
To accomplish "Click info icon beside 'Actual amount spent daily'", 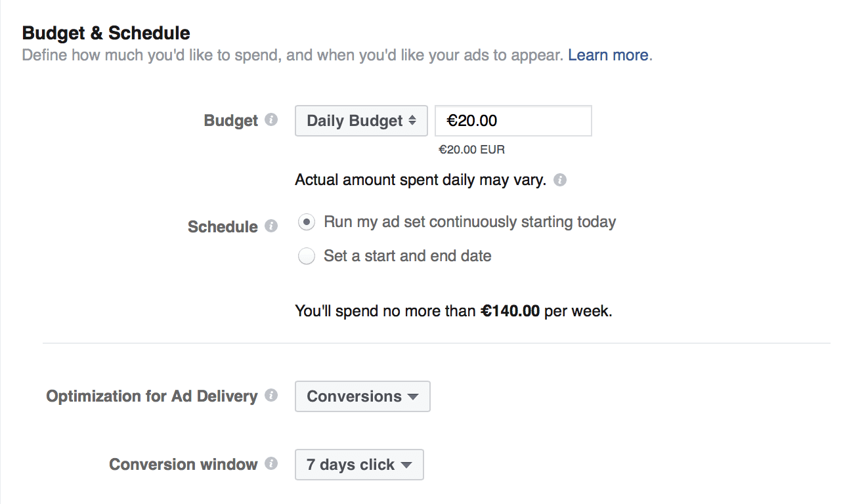I will pyautogui.click(x=559, y=180).
